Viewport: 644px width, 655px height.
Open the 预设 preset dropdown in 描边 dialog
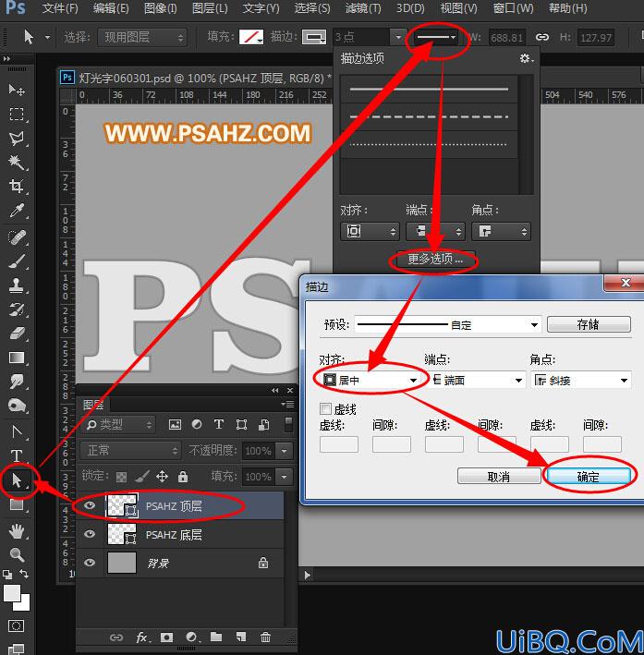447,324
